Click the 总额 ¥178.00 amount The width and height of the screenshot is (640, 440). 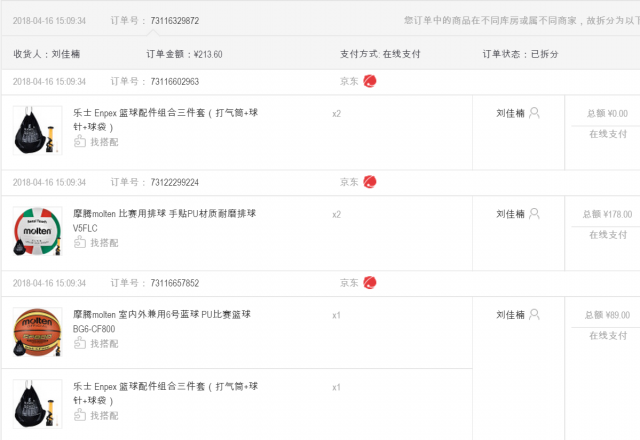pos(607,214)
